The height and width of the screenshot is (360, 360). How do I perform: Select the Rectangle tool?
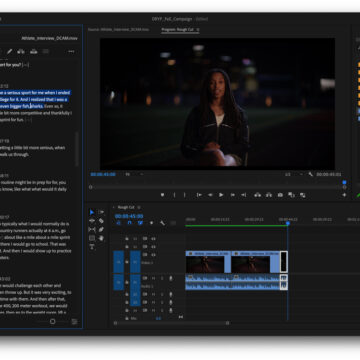click(x=92, y=238)
